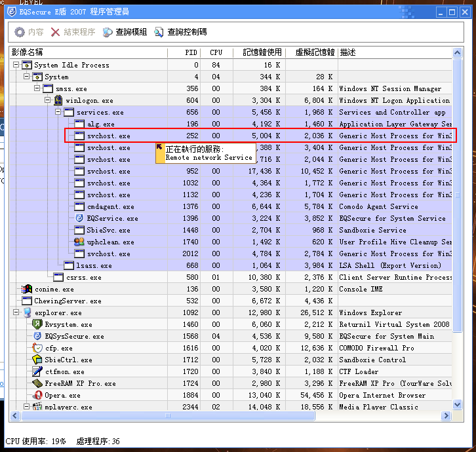Collapse the winlogon.exe tree node

click(48, 100)
